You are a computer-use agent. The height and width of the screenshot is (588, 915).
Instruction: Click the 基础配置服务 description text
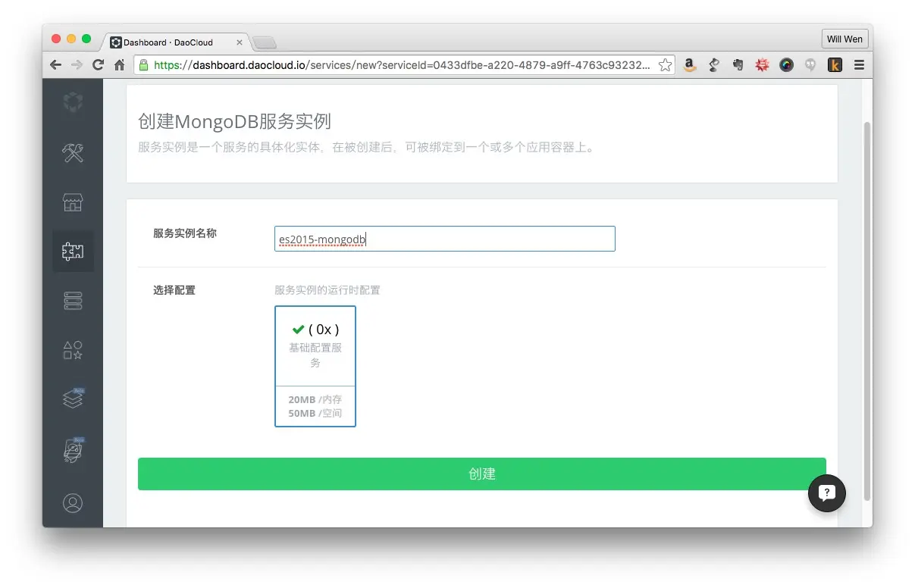[x=315, y=355]
